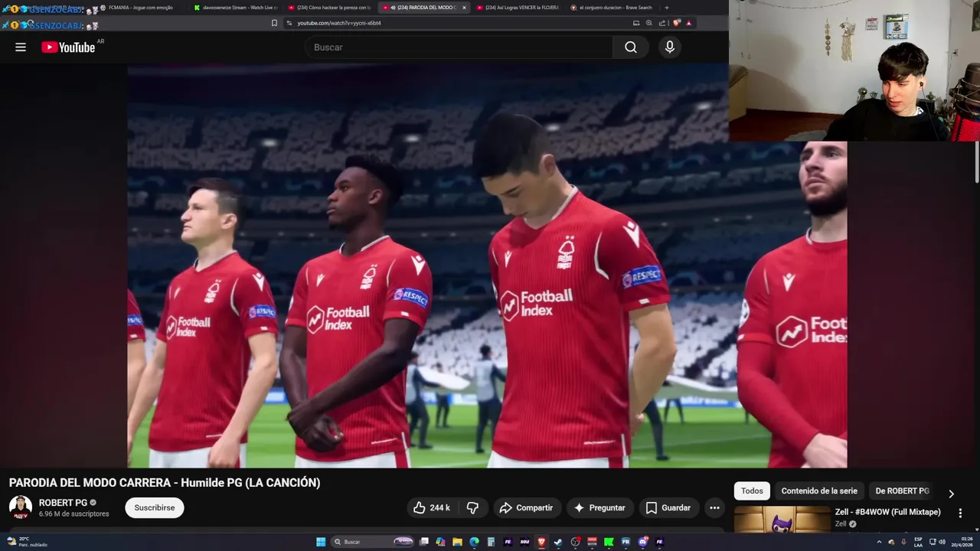Open Steam from the taskbar

[x=558, y=542]
